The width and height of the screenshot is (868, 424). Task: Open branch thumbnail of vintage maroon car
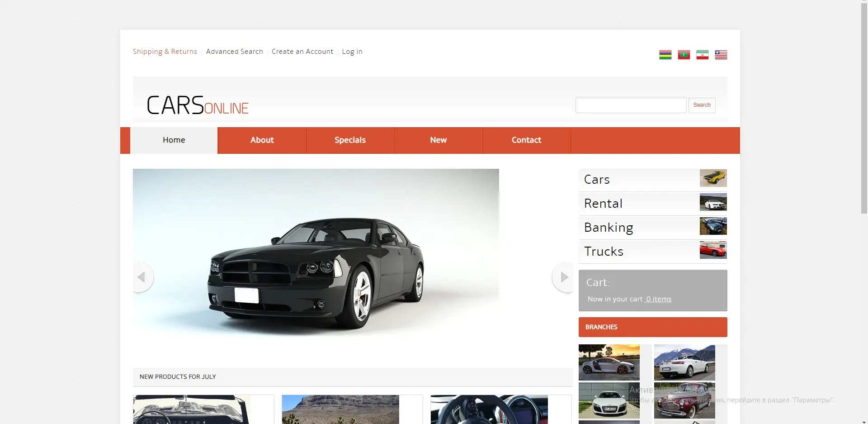pos(684,400)
